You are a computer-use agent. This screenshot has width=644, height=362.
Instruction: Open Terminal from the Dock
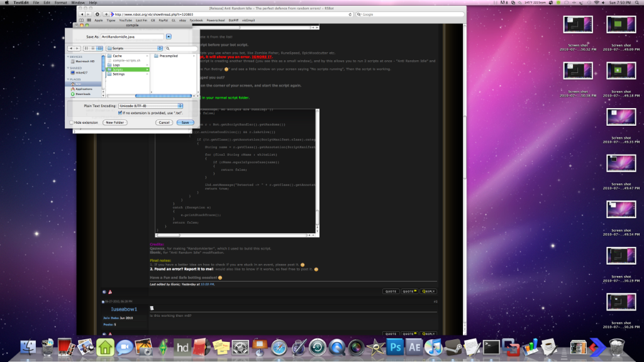coord(490,348)
